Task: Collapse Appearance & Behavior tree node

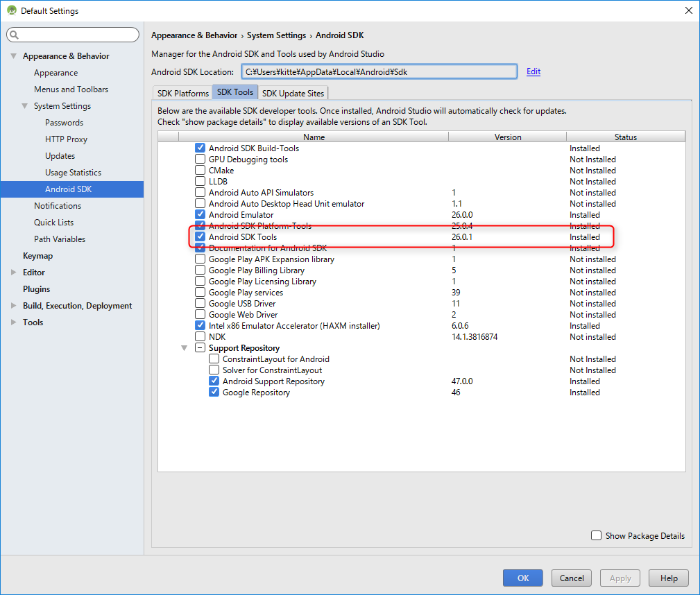Action: coord(13,55)
